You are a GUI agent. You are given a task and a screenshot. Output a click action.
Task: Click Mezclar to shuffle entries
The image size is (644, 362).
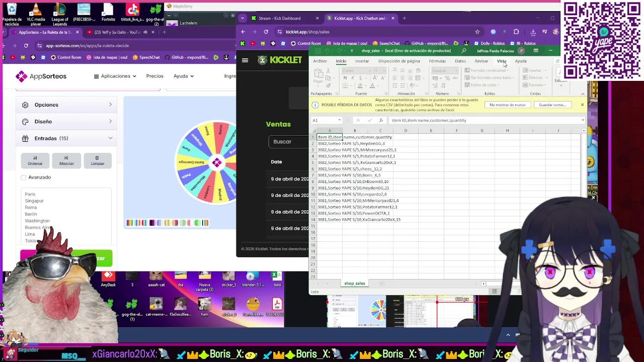(x=66, y=160)
